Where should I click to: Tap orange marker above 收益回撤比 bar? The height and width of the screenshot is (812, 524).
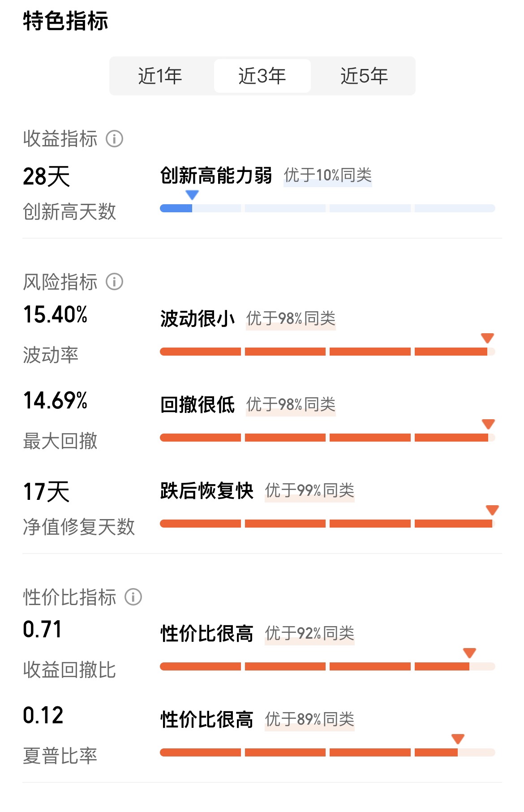pos(469,653)
